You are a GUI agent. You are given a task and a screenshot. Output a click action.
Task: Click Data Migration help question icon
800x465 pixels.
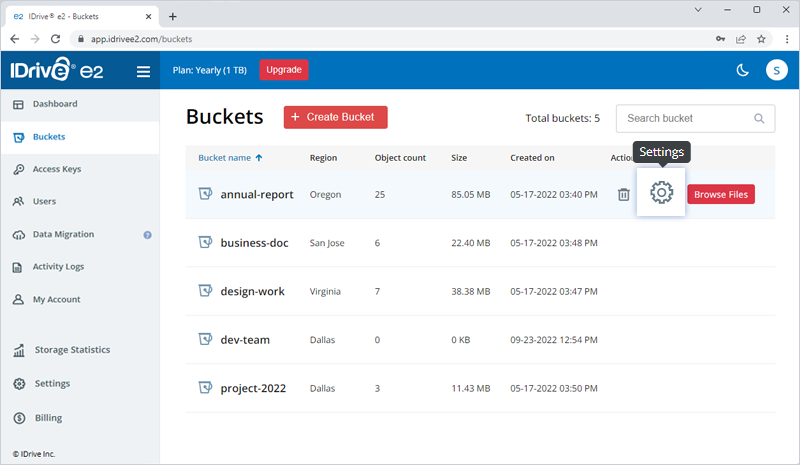[x=147, y=235]
